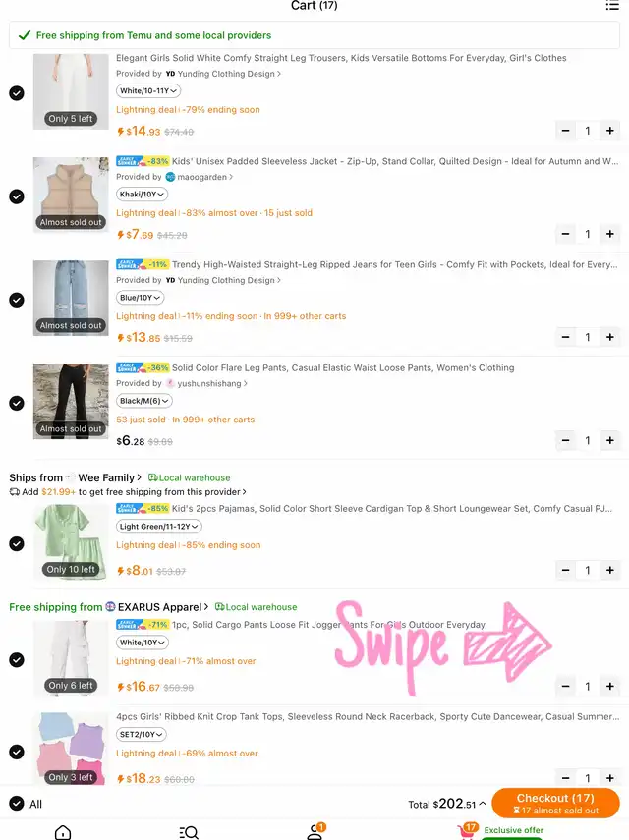
Task: Toggle the All items checkbox
Action: coord(17,804)
